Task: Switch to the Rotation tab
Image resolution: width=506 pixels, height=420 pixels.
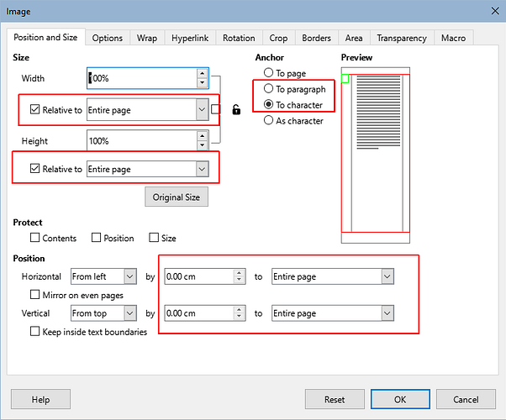Action: click(x=239, y=38)
